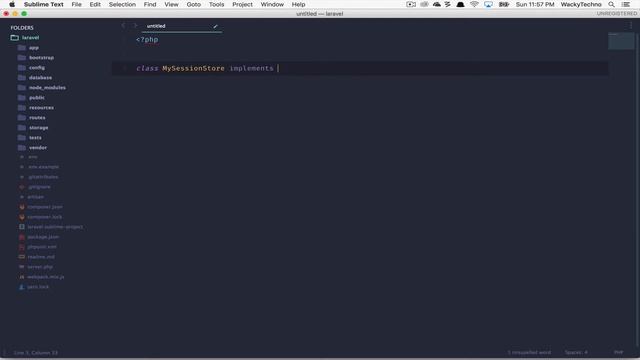The width and height of the screenshot is (640, 360).
Task: Open the phpunit.xml file in sidebar
Action: [x=42, y=247]
